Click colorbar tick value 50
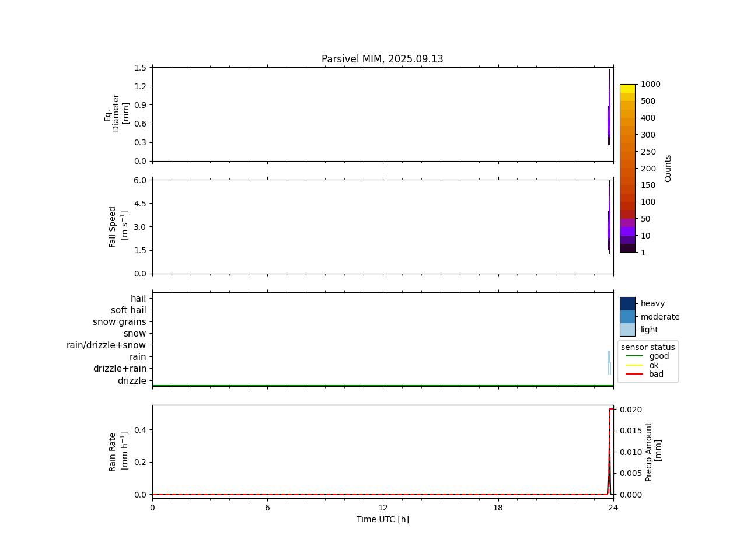 click(x=645, y=219)
